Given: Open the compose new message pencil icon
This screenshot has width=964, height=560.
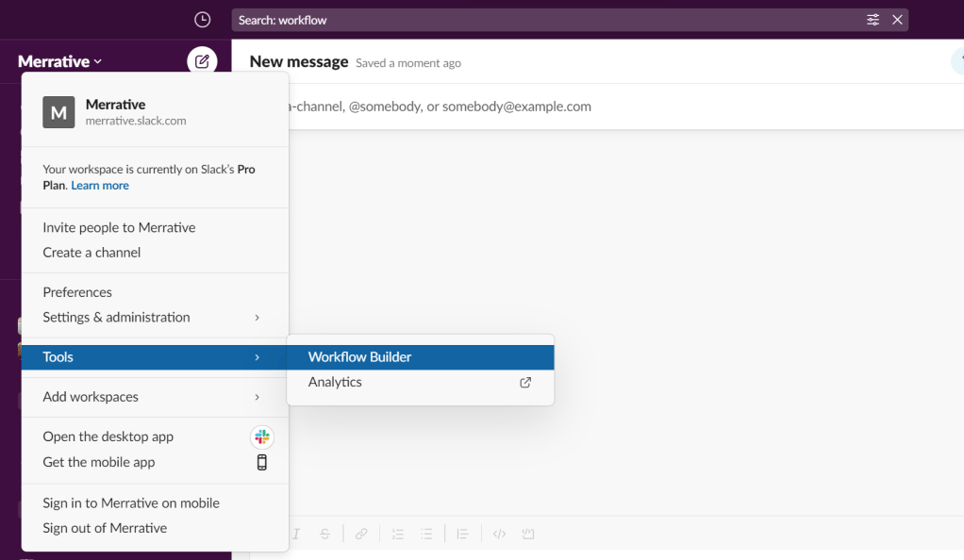Looking at the screenshot, I should pos(201,60).
